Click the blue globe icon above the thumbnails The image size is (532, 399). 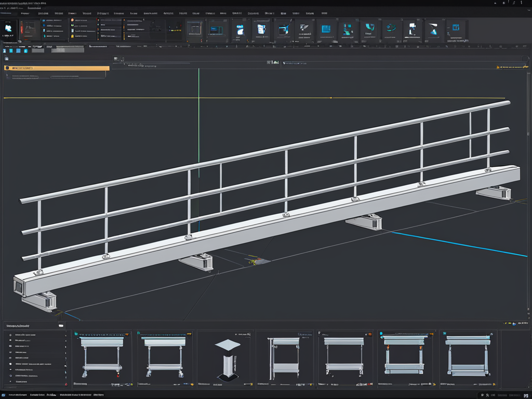tap(514, 324)
